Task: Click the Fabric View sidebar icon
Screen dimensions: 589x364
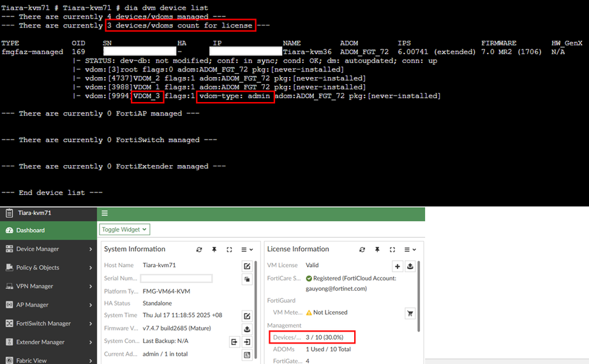Action: tap(10, 360)
